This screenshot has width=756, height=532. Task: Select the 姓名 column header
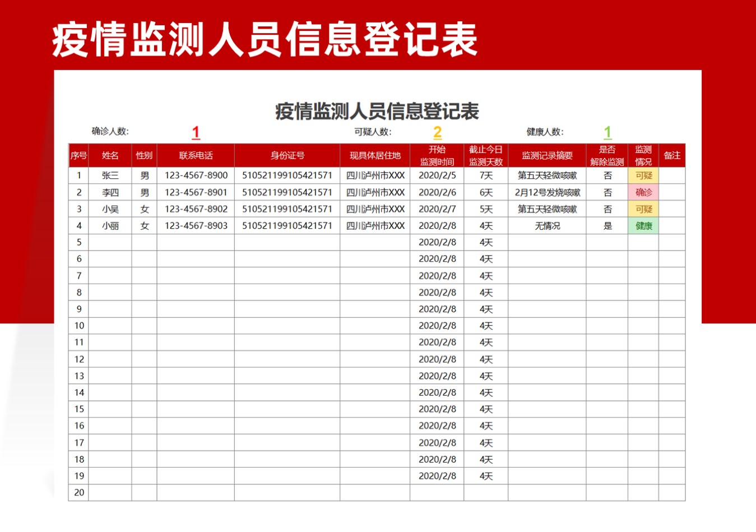click(x=110, y=155)
